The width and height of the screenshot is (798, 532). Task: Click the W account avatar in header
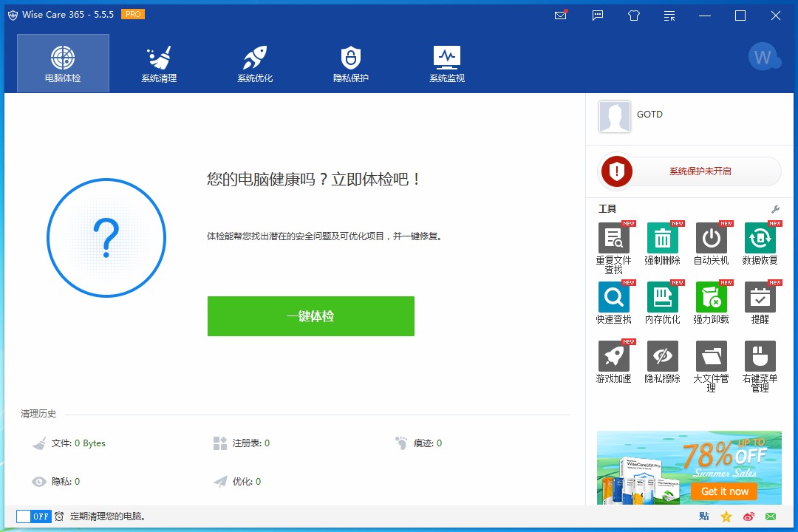click(x=763, y=57)
